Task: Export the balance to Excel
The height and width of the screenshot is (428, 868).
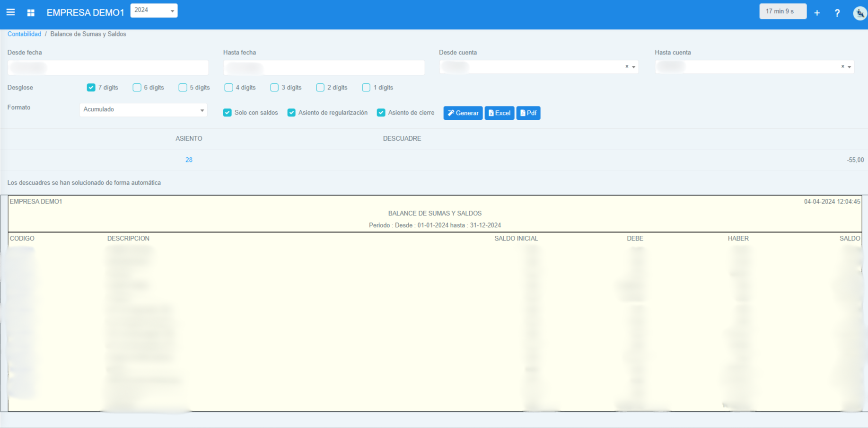Action: tap(499, 113)
